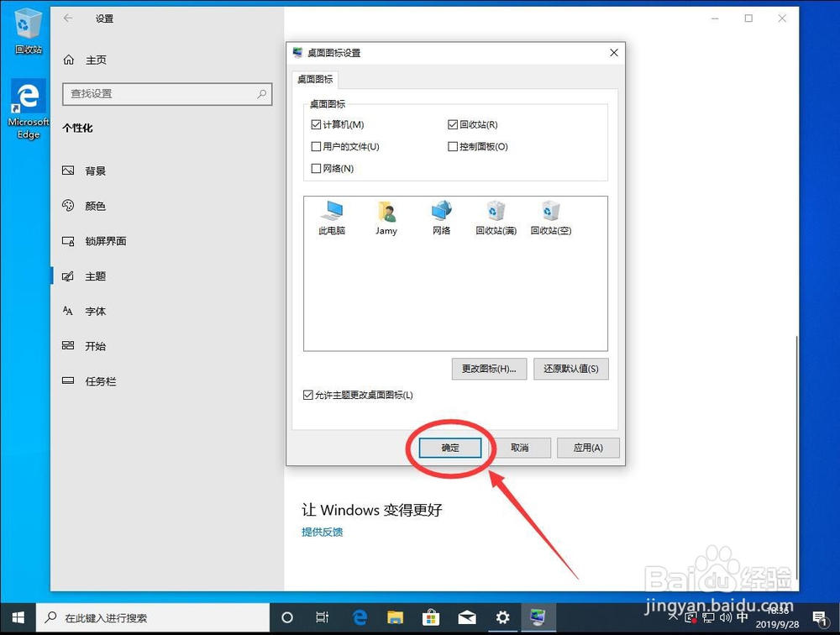This screenshot has width=840, height=635.
Task: Click the 取消 button
Action: point(520,448)
